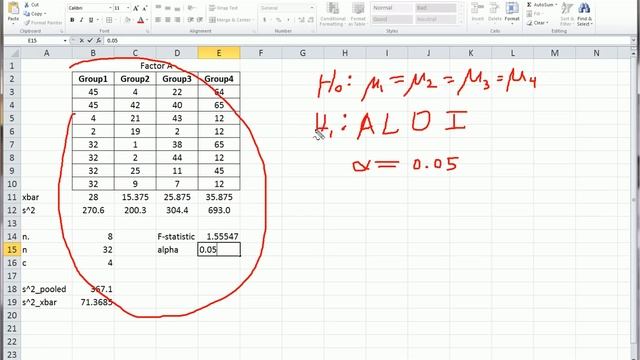
Task: Toggle Bottom Align
Action: point(177,8)
